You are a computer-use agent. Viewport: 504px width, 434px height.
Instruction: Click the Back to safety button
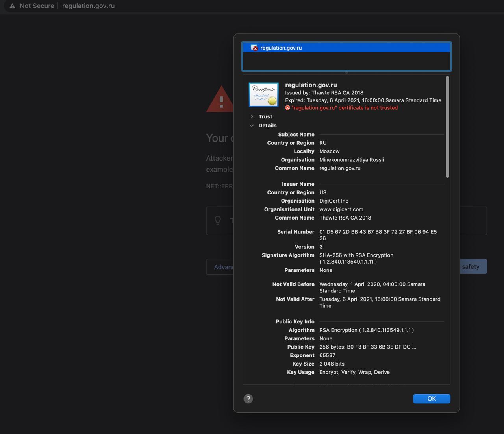pos(473,266)
